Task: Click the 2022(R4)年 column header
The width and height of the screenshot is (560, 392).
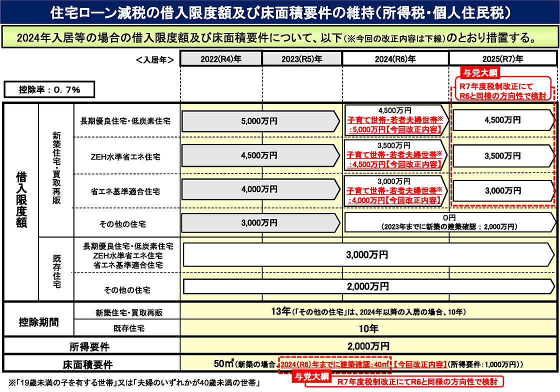Action: point(221,58)
